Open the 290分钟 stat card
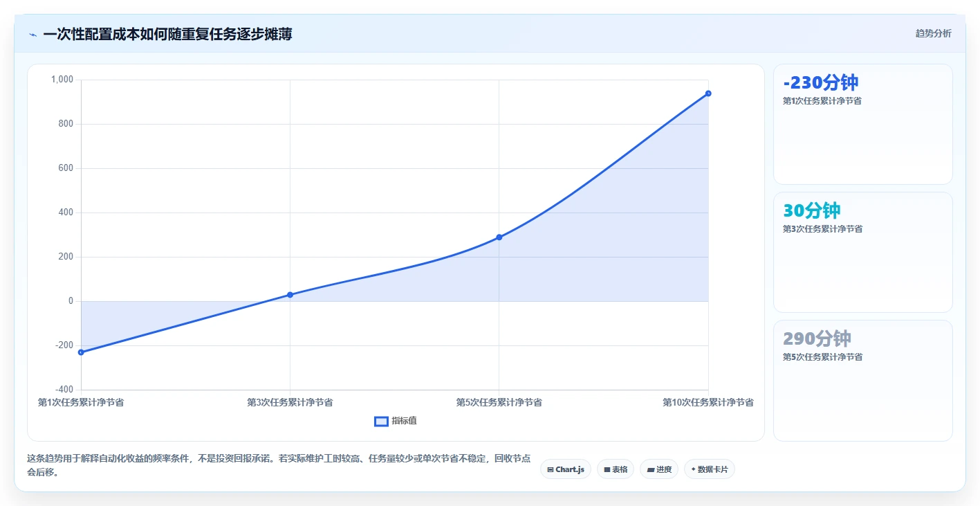Screen dimensions: 980x506 (863, 381)
